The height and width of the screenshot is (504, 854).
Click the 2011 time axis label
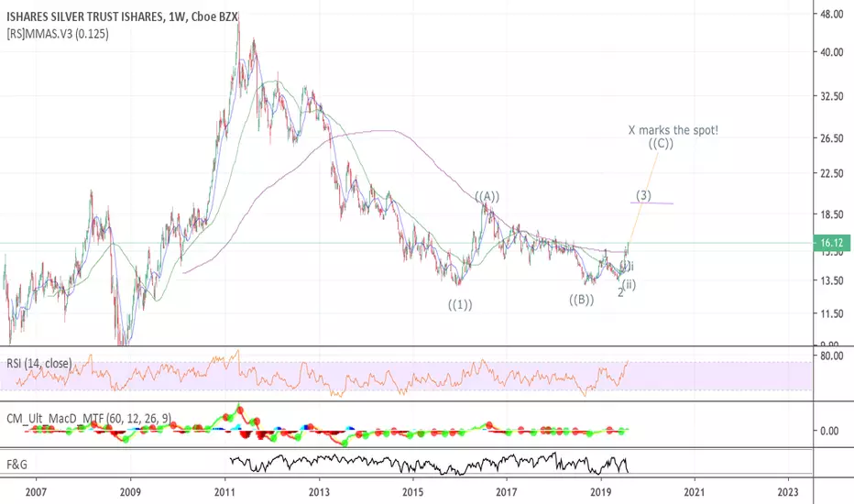tap(224, 493)
